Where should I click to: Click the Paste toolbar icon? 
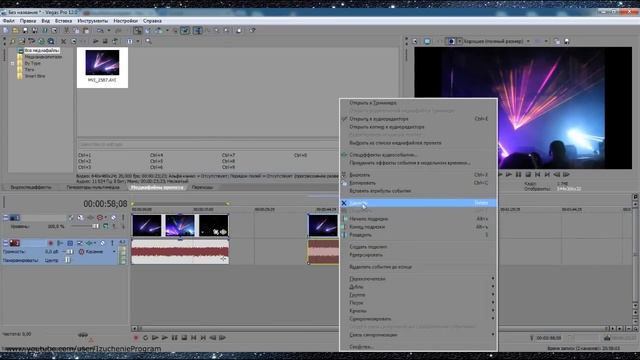coord(86,31)
